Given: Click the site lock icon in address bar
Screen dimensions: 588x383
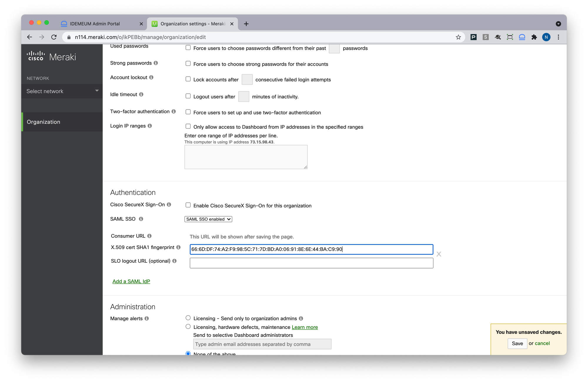Looking at the screenshot, I should pyautogui.click(x=69, y=37).
